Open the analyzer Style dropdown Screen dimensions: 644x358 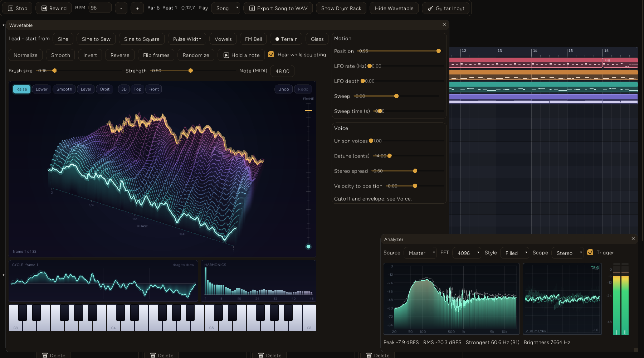(514, 253)
